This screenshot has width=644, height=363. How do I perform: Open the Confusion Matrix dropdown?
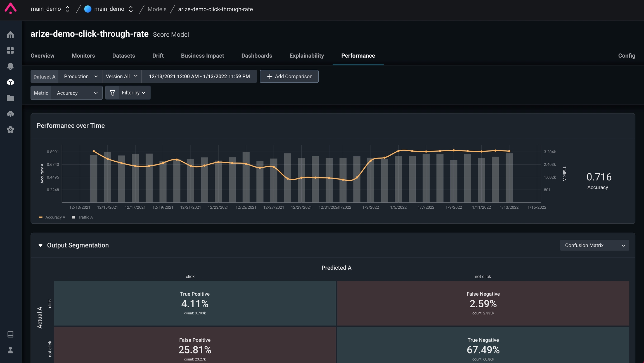(594, 245)
